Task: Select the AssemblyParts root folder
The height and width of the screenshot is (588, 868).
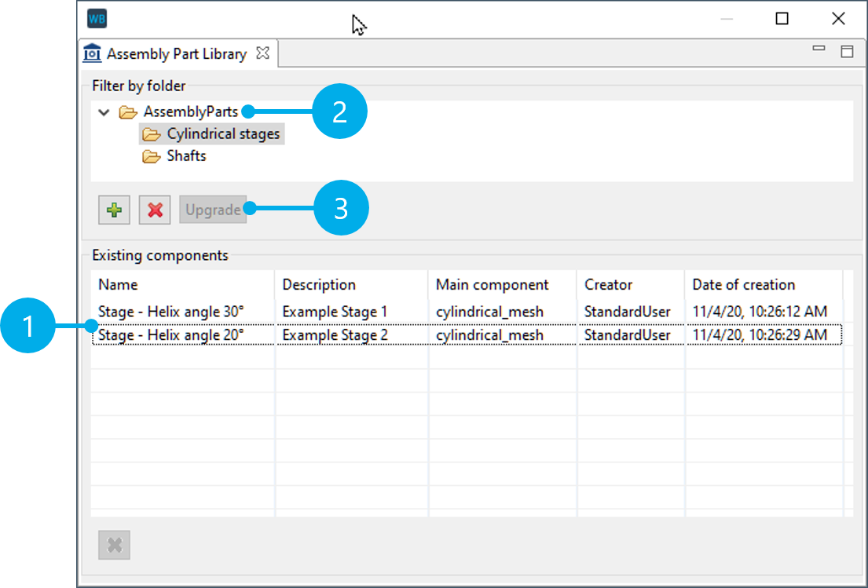Action: (x=190, y=112)
